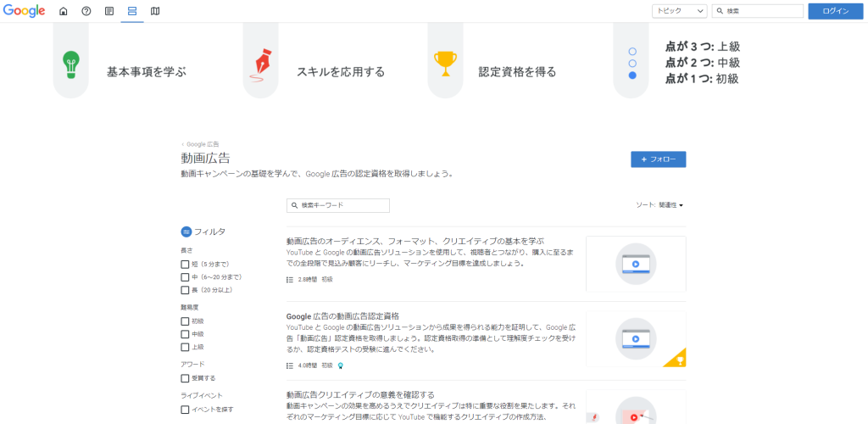The width and height of the screenshot is (868, 424).
Task: Click the red fountain pen icon
Action: click(x=260, y=65)
